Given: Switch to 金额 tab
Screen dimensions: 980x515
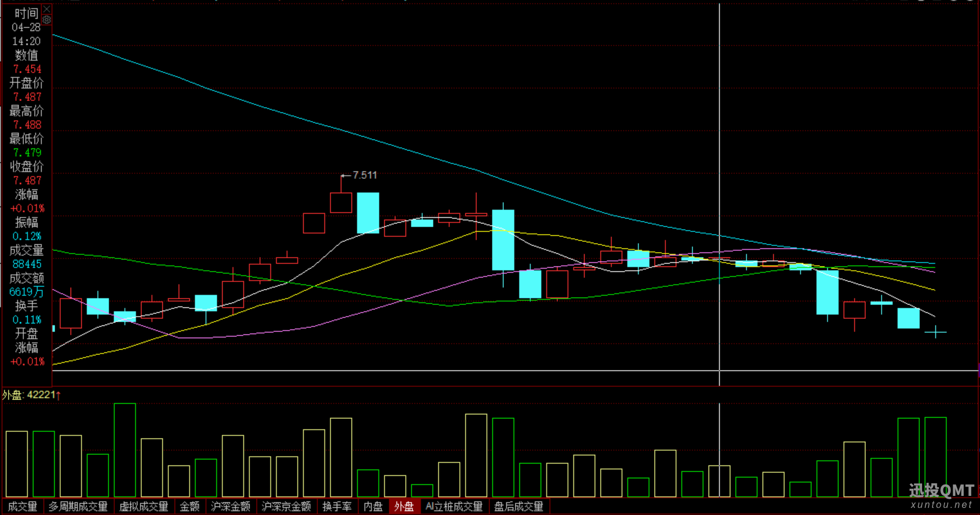Looking at the screenshot, I should (190, 506).
